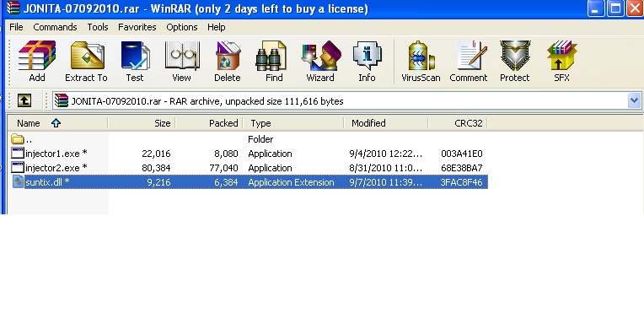This screenshot has height=324, width=644.
Task: Select the injector2.exe file name
Action: [56, 168]
